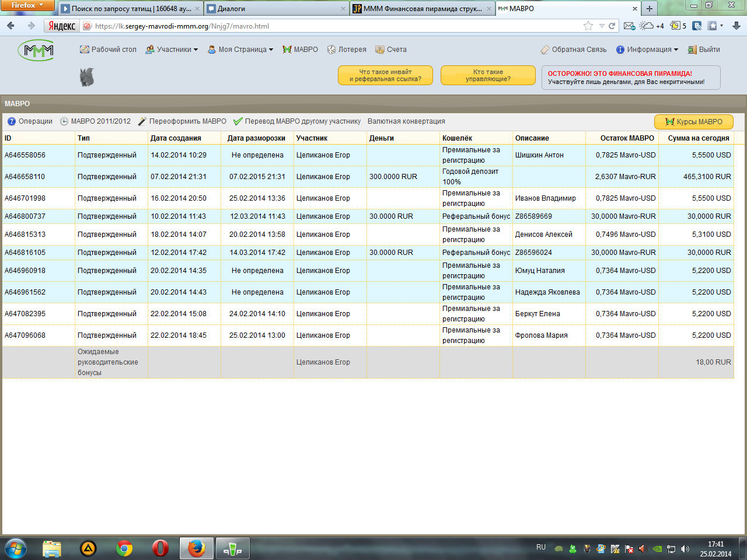
Task: Open the NVIDIA tray icon
Action: (x=657, y=549)
